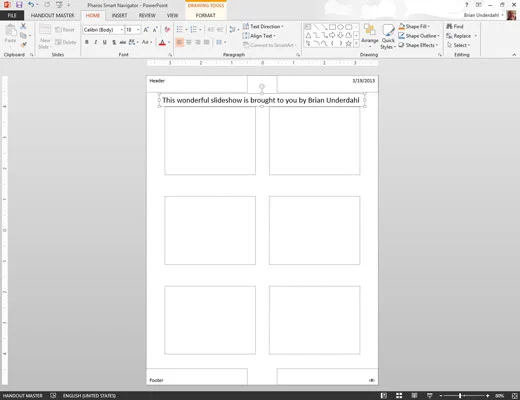Open Shape Fill dropdown

[414, 26]
